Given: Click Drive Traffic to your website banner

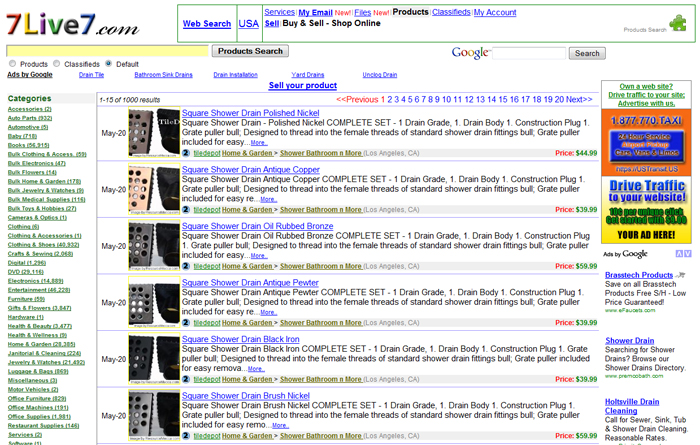Looking at the screenshot, I should 646,210.
